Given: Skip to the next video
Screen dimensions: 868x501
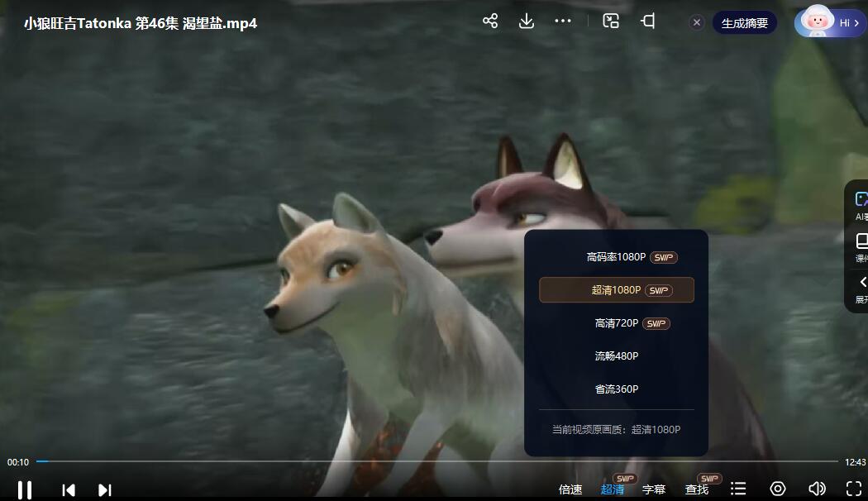Looking at the screenshot, I should click(105, 490).
